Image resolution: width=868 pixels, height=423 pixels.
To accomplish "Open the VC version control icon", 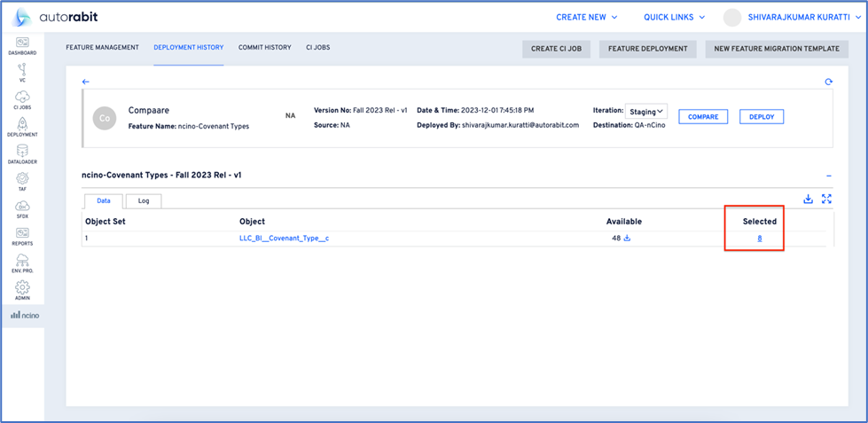I will click(22, 73).
